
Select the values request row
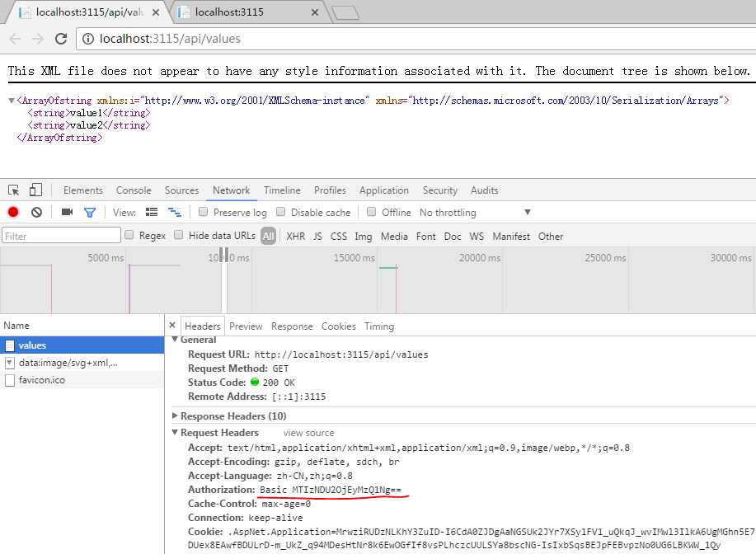[x=82, y=345]
